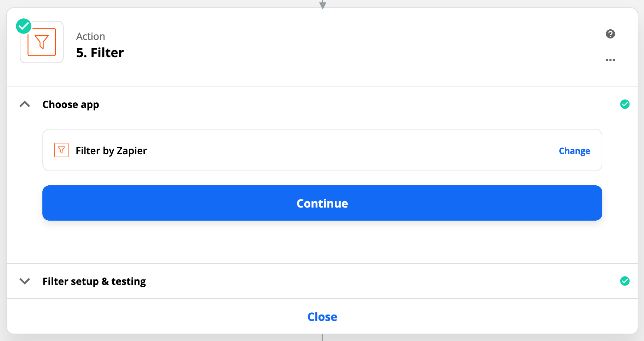Click the Choose app section heading

pyautogui.click(x=71, y=104)
